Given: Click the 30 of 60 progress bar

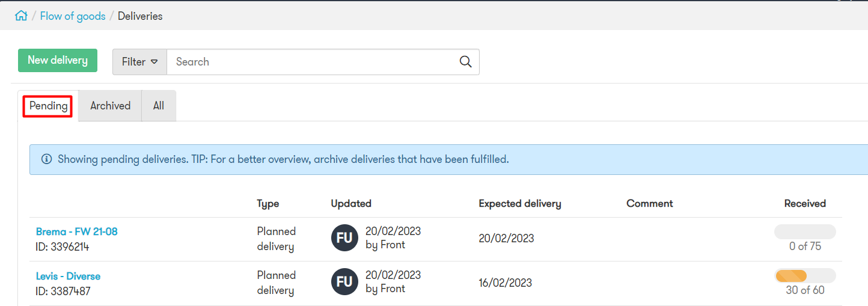Looking at the screenshot, I should pyautogui.click(x=805, y=276).
